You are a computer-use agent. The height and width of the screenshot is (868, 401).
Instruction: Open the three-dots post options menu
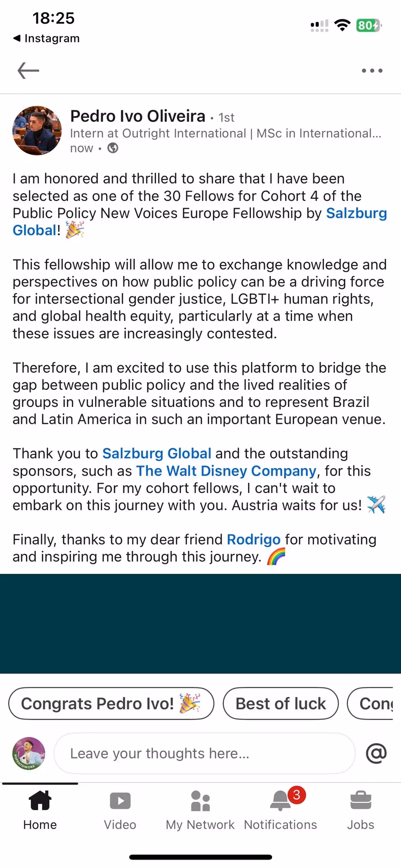click(372, 71)
